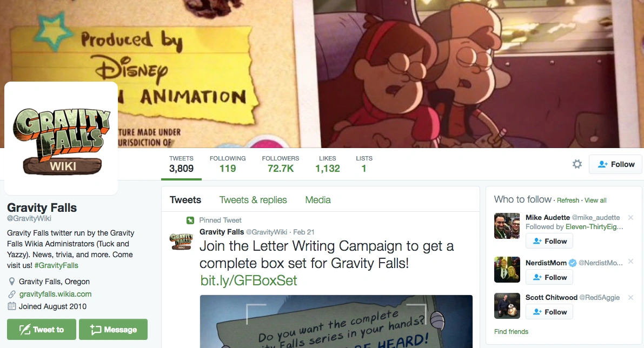
Task: Click the small tweet avatar of GravityWiki
Action: pos(181,241)
